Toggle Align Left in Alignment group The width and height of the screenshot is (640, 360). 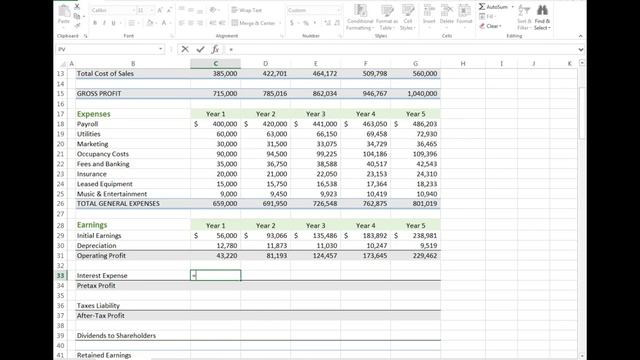tap(182, 23)
